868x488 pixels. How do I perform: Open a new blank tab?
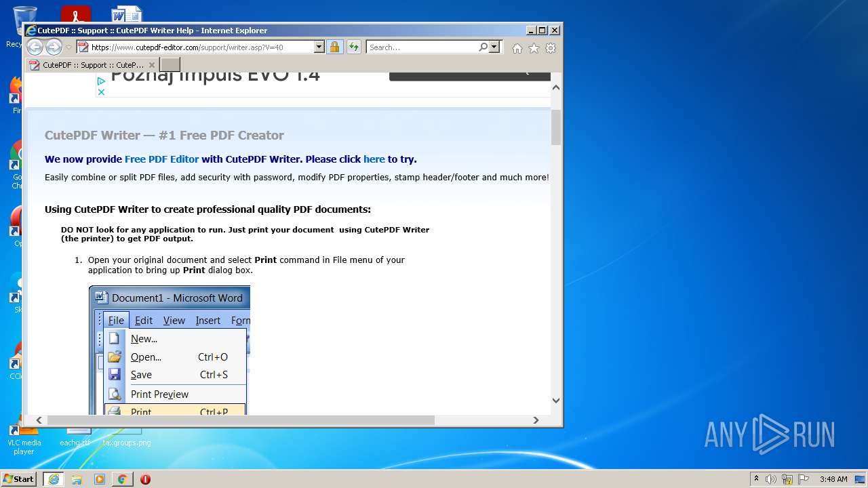click(x=170, y=64)
